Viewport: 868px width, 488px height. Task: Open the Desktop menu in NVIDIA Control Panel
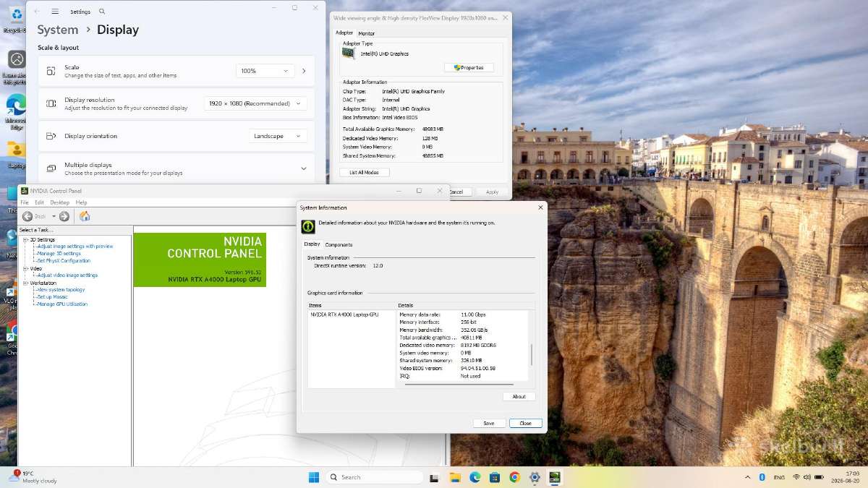[x=60, y=202]
